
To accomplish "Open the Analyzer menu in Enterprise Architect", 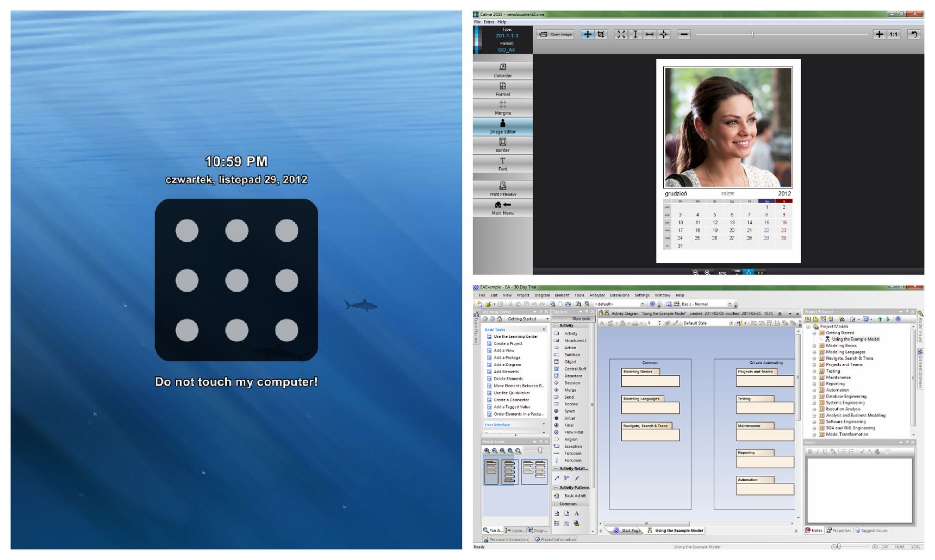I will click(597, 295).
